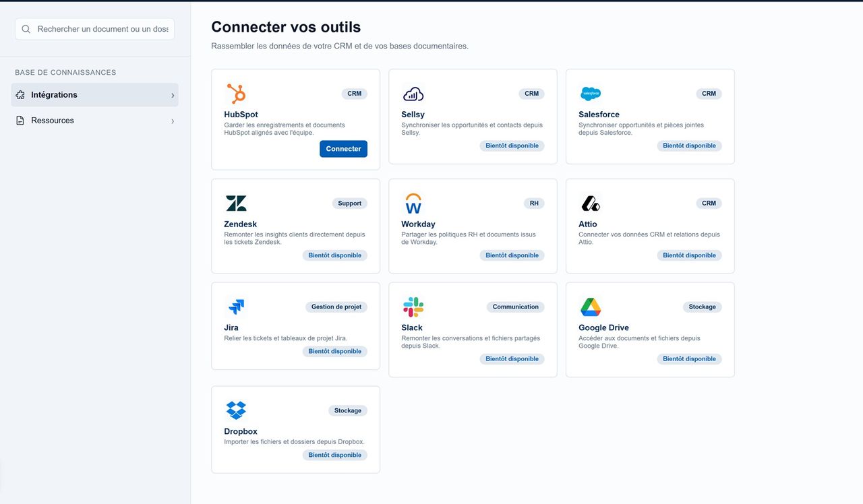The height and width of the screenshot is (504, 863).
Task: Open the Intégrations section in the sidebar
Action: point(54,94)
